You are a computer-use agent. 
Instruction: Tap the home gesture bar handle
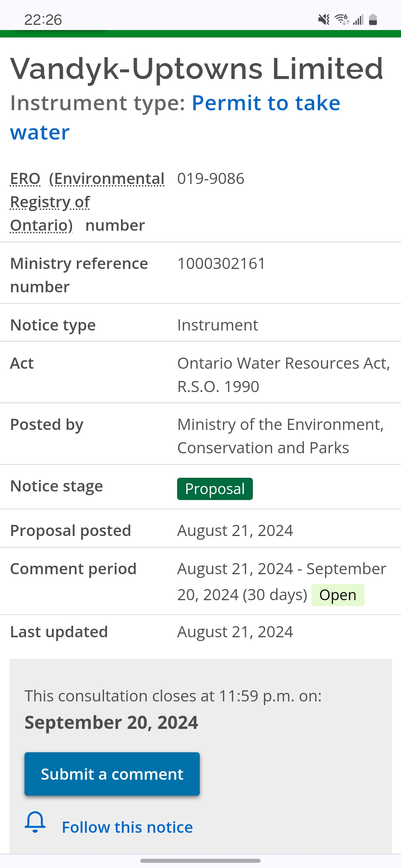pos(200,861)
